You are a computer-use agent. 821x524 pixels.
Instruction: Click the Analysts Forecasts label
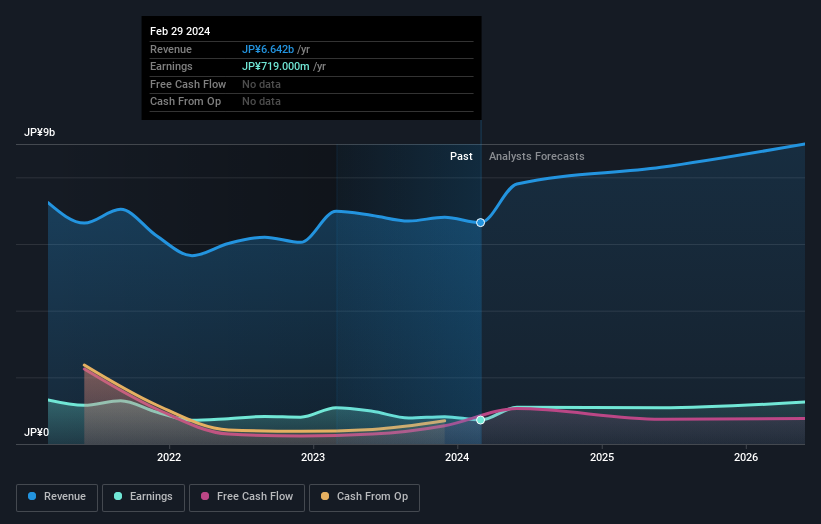537,156
